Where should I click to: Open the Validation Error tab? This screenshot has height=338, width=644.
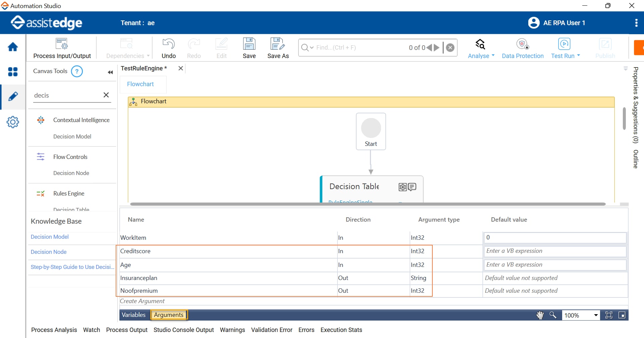tap(272, 330)
